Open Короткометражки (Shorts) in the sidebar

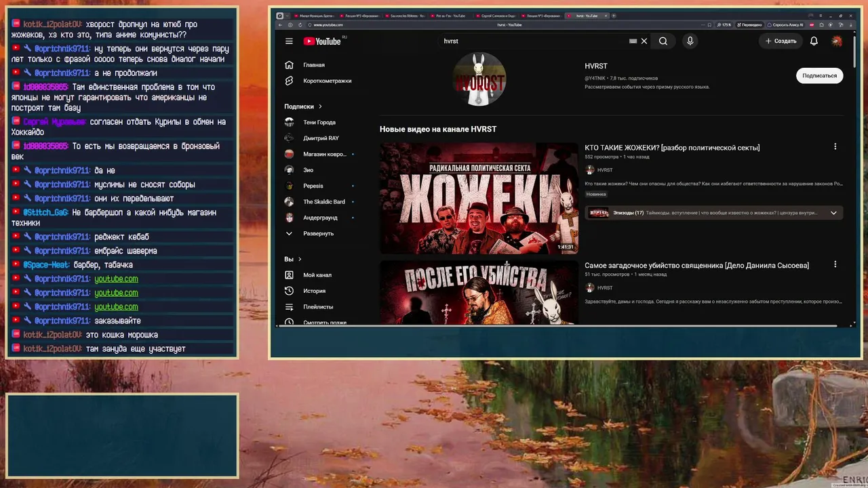coord(325,81)
